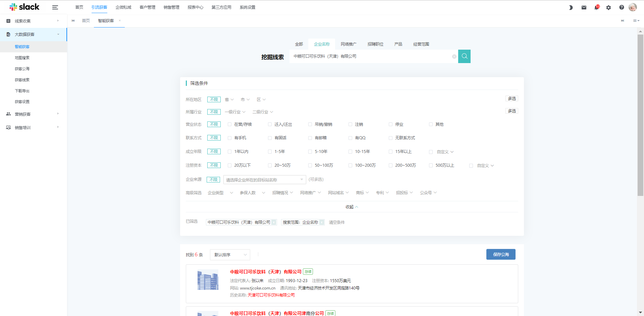
Task: Open the 省 province dropdown
Action: [x=229, y=100]
